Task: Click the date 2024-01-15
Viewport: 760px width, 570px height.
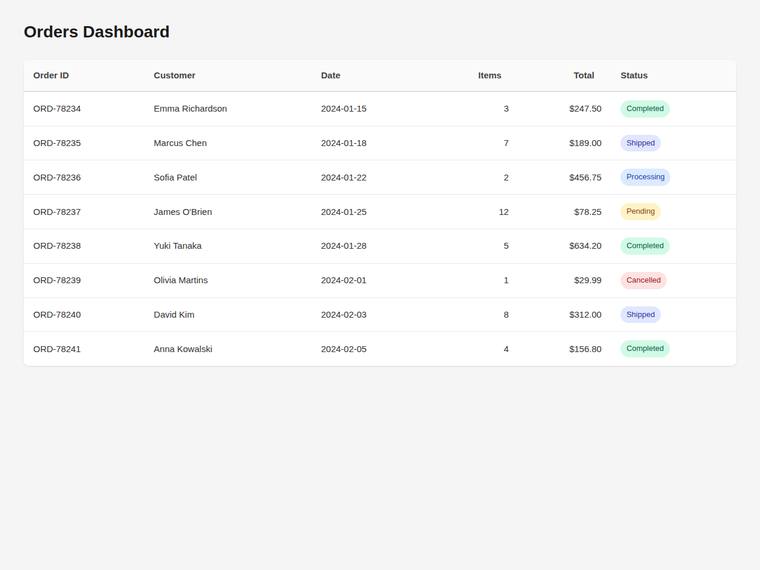Action: point(344,109)
